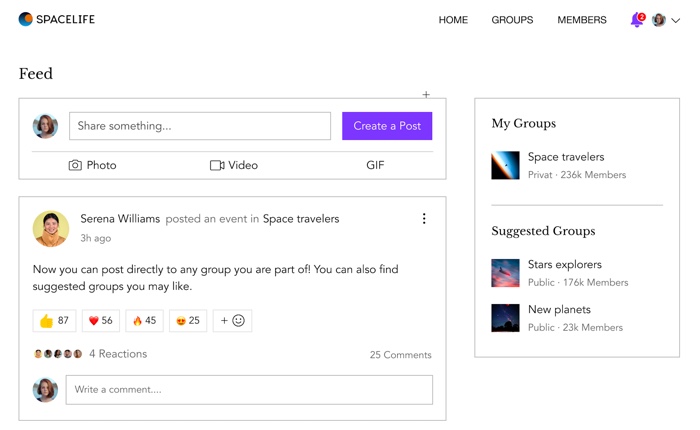
Task: Open the add custom emoji reaction button
Action: point(232,321)
